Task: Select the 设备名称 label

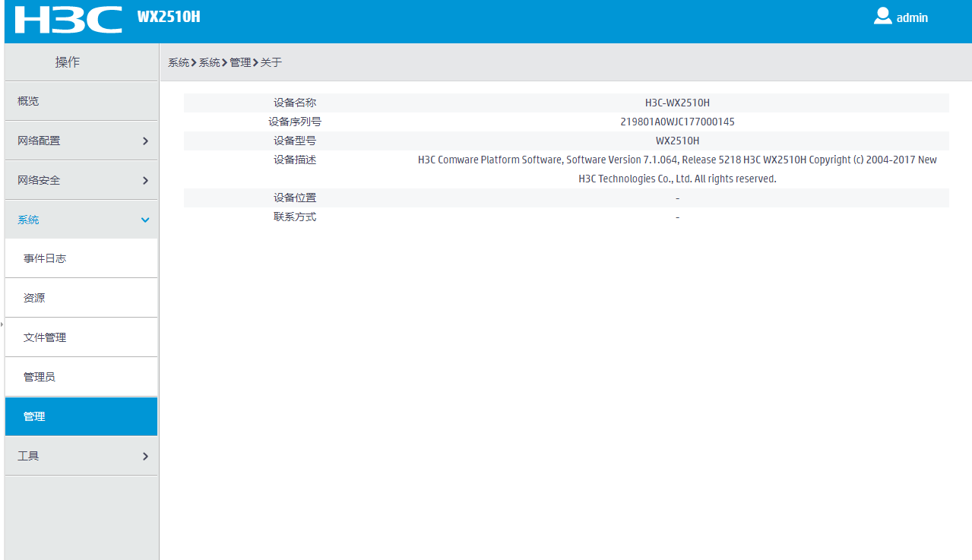Action: (295, 103)
